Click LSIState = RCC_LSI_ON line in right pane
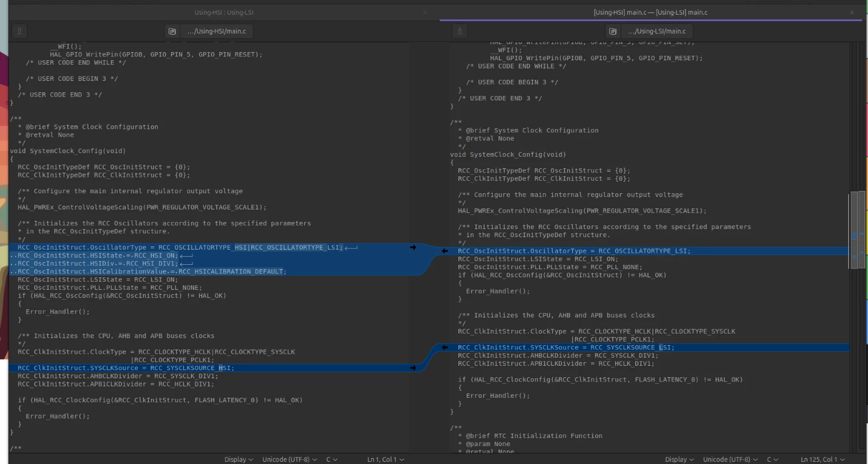Viewport: 868px width, 464px height. (x=538, y=259)
